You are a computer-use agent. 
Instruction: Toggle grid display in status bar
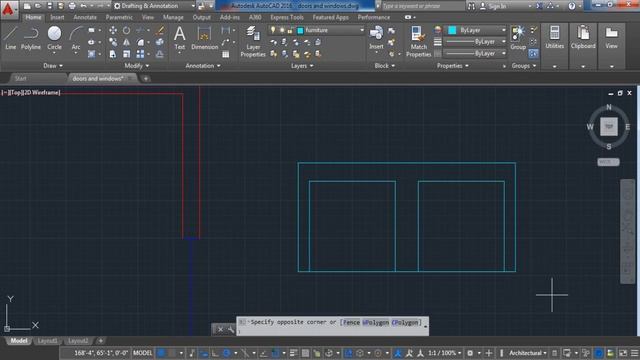[162, 353]
